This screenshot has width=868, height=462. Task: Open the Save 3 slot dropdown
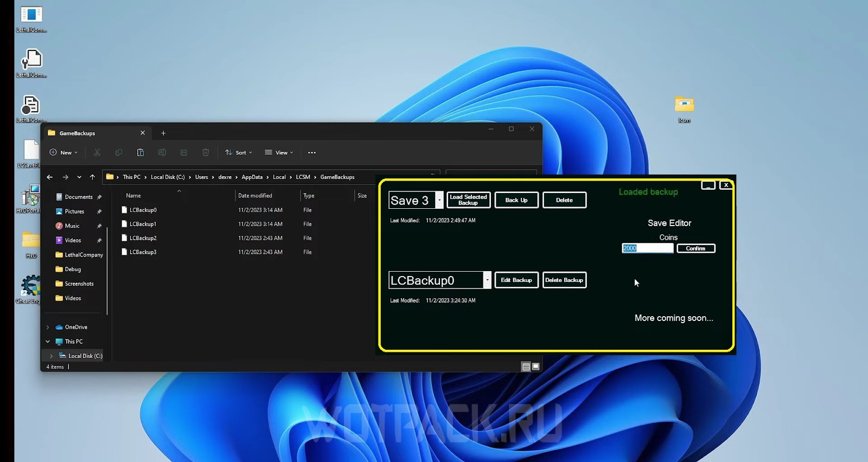coord(439,200)
